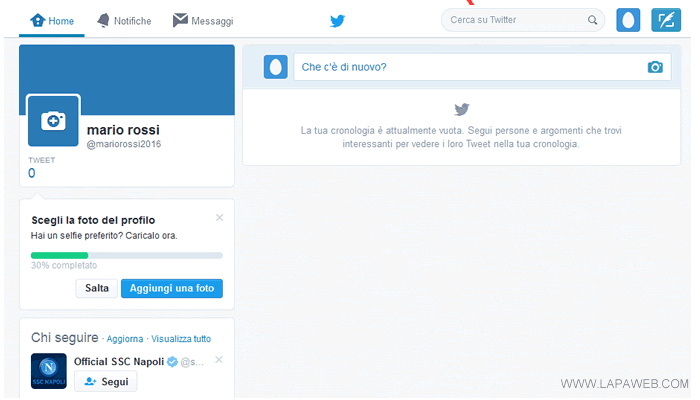Image resolution: width=700 pixels, height=400 pixels.
Task: Click the Visualizza tutto link
Action: point(181,339)
